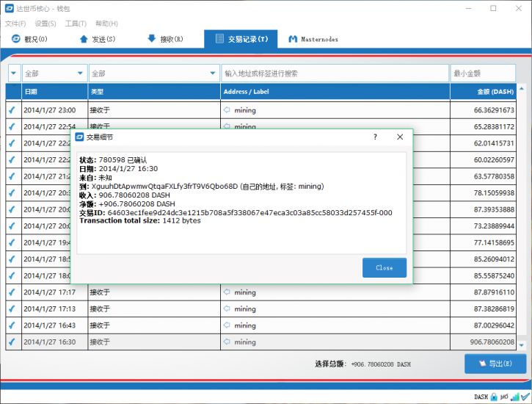Click the dialog question mark help icon
The width and height of the screenshot is (532, 404).
pos(375,137)
